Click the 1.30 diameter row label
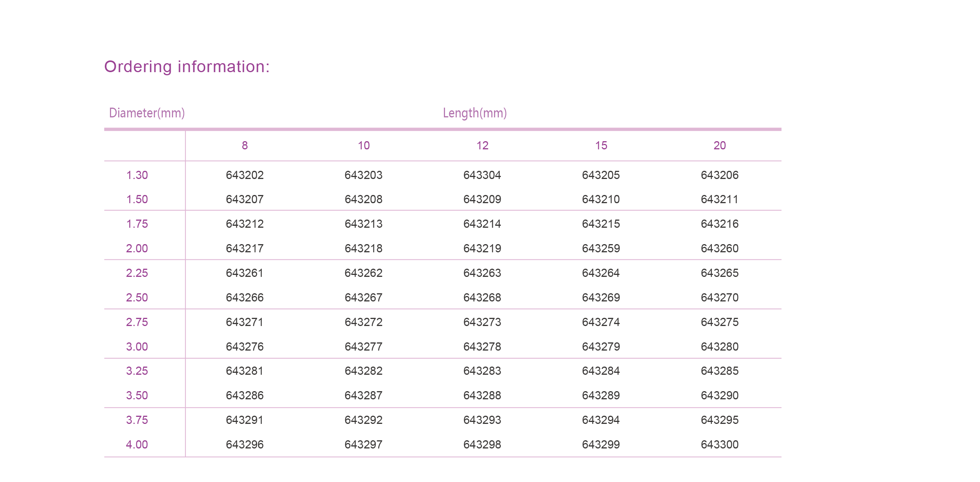The width and height of the screenshot is (980, 482). (x=137, y=175)
